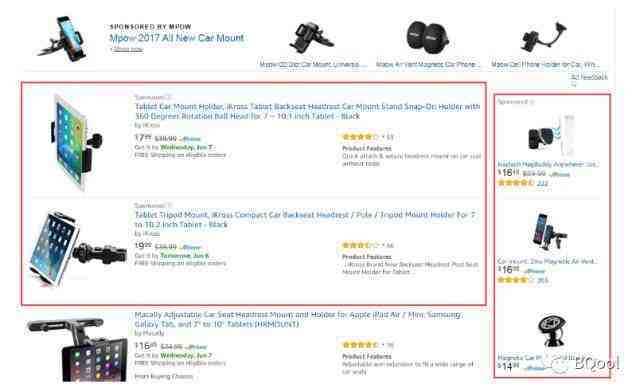The height and width of the screenshot is (392, 640).
Task: Click the Shop now link under Mpow headline
Action: tap(127, 49)
